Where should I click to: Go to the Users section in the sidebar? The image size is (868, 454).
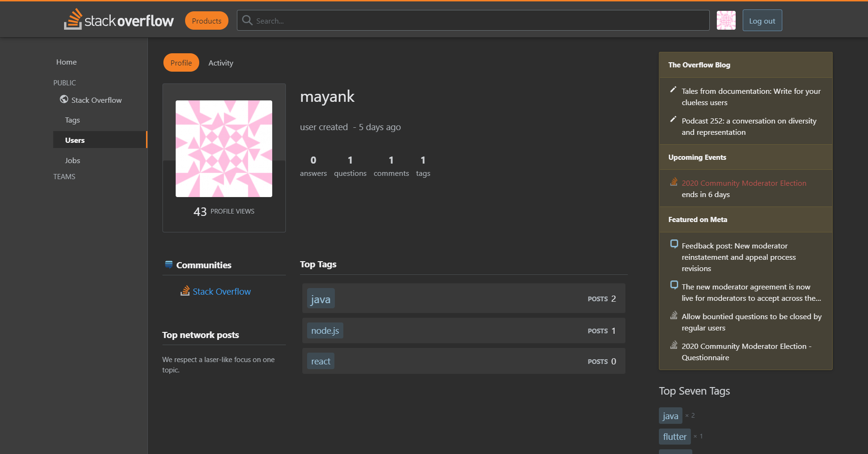click(x=75, y=140)
